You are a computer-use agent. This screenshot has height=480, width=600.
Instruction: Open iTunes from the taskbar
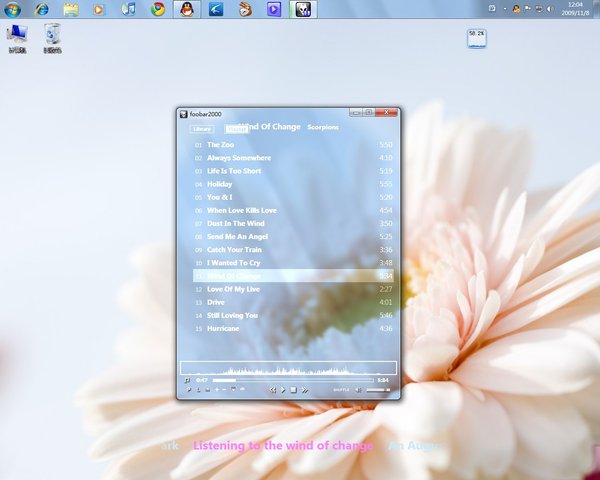click(x=129, y=9)
